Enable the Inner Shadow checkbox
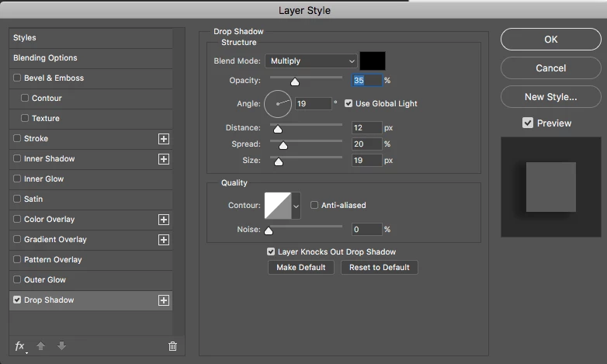 [x=17, y=158]
